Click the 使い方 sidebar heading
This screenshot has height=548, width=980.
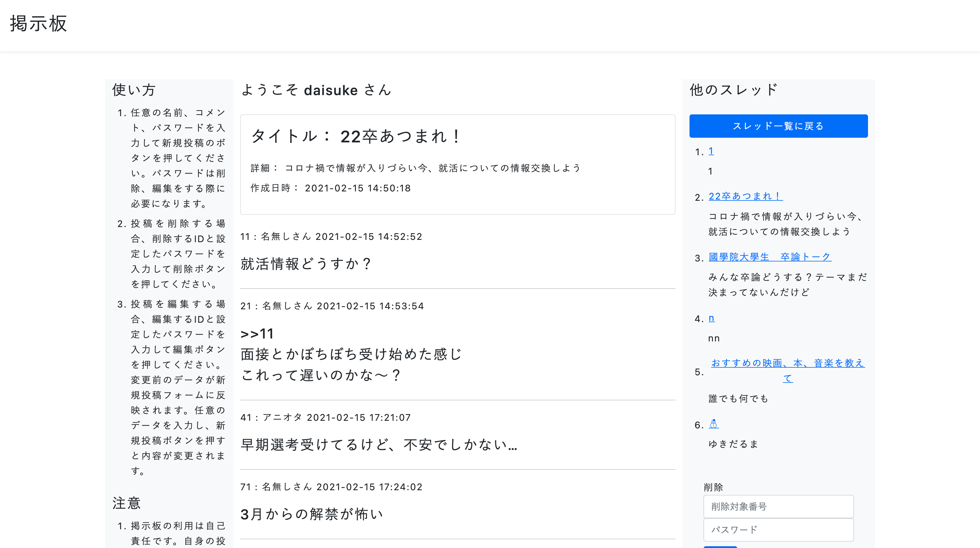point(134,90)
